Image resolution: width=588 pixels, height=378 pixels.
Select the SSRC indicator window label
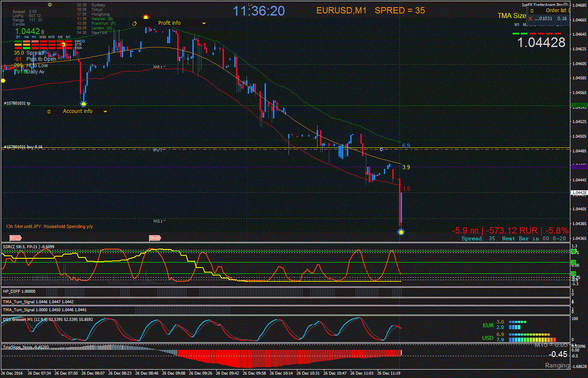coord(29,247)
